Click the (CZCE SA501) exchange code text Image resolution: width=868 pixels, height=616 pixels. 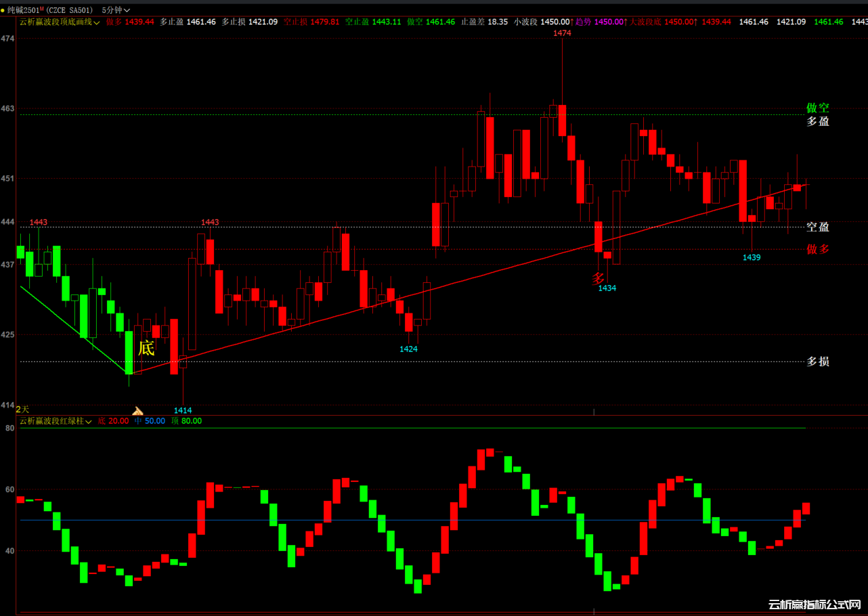(x=70, y=10)
